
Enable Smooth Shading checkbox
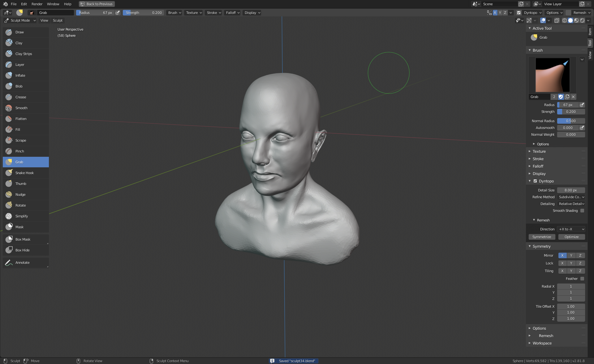point(582,211)
